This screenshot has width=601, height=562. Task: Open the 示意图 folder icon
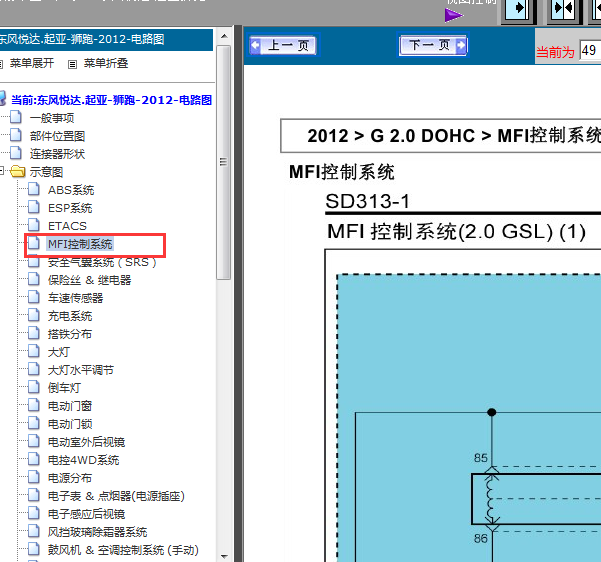[18, 171]
